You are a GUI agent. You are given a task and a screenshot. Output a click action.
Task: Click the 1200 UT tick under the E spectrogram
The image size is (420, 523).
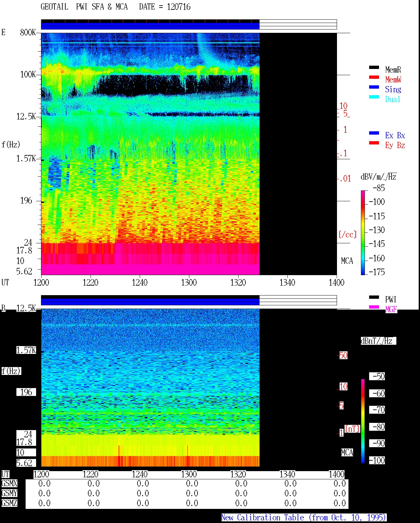click(x=41, y=282)
